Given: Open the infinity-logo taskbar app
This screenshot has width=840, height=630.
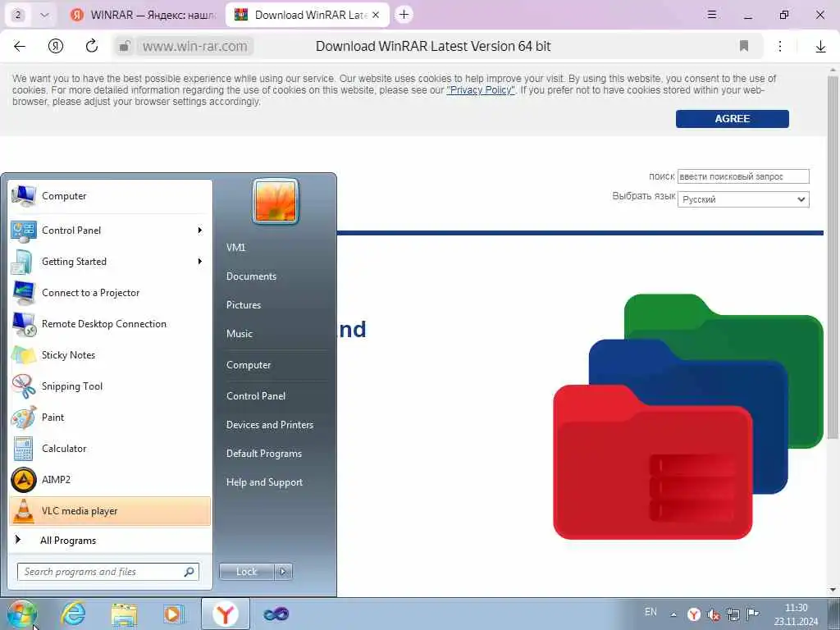Looking at the screenshot, I should [276, 614].
